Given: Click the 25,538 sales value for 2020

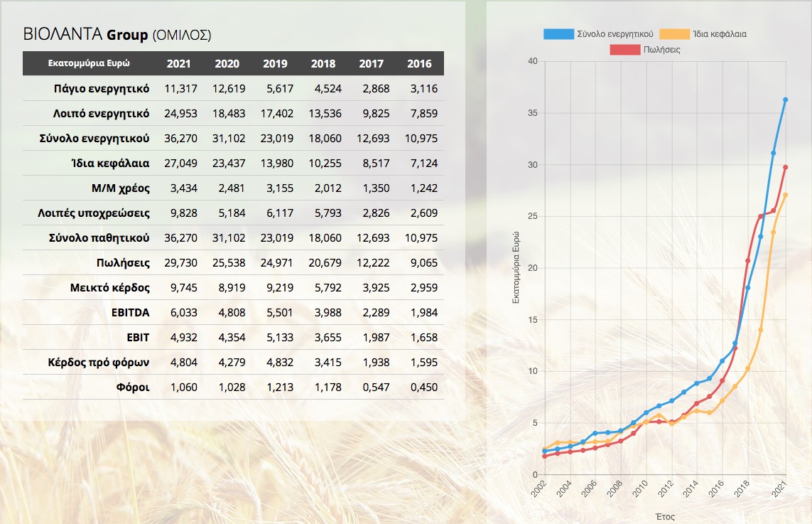Looking at the screenshot, I should click(x=229, y=263).
